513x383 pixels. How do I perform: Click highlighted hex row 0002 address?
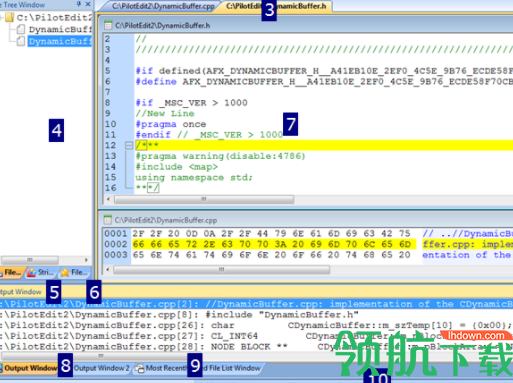(116, 244)
